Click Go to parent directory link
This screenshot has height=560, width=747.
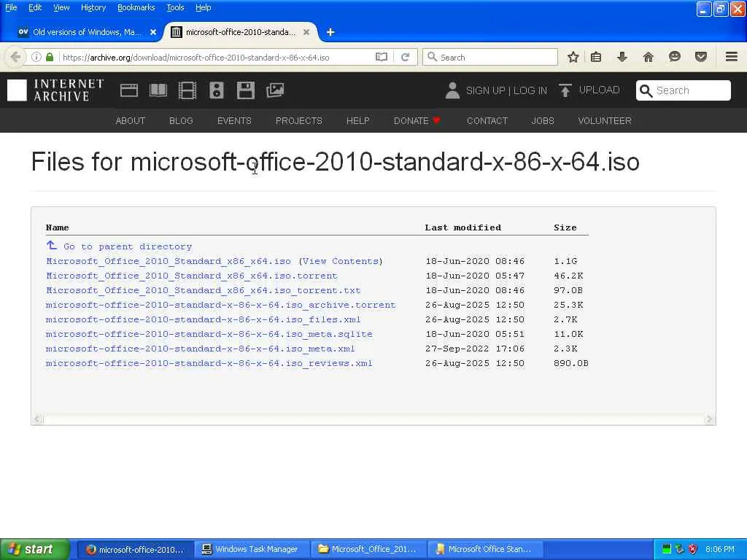point(128,246)
